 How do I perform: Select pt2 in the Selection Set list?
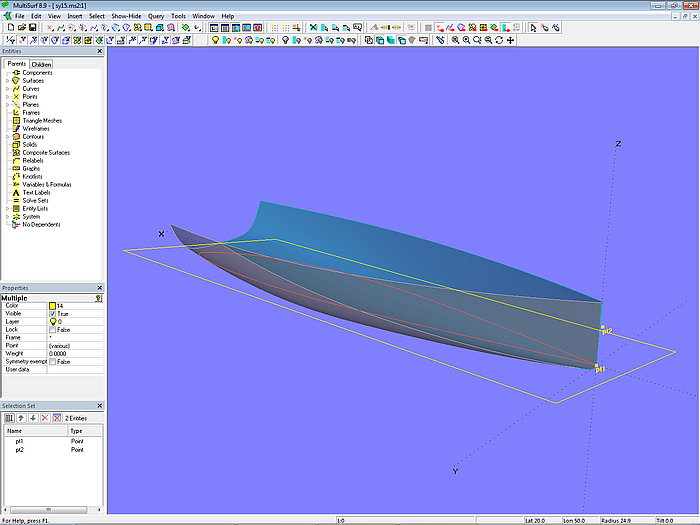coord(20,450)
